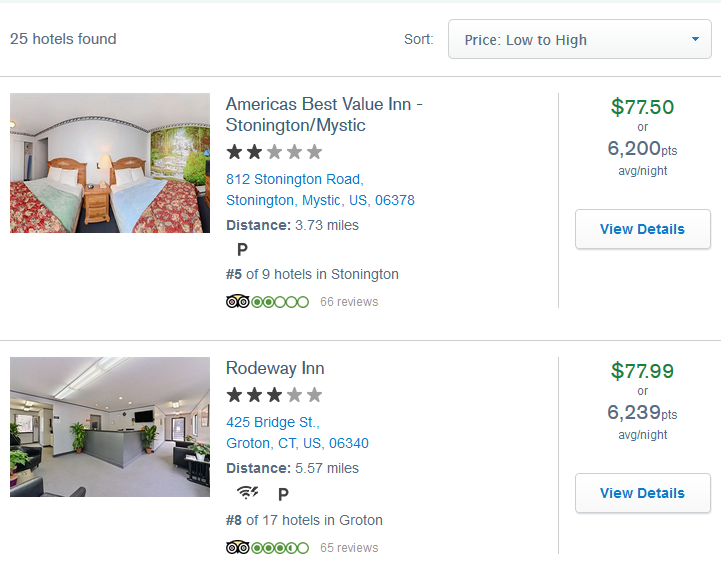View Details for Americas Best Value Inn
Screen dimensions: 721x576
pyautogui.click(x=642, y=229)
